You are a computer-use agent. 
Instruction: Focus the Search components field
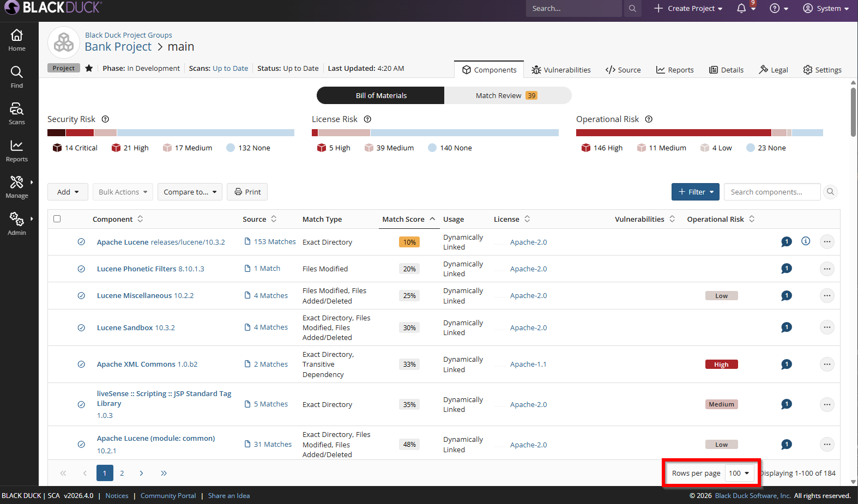[x=772, y=192]
